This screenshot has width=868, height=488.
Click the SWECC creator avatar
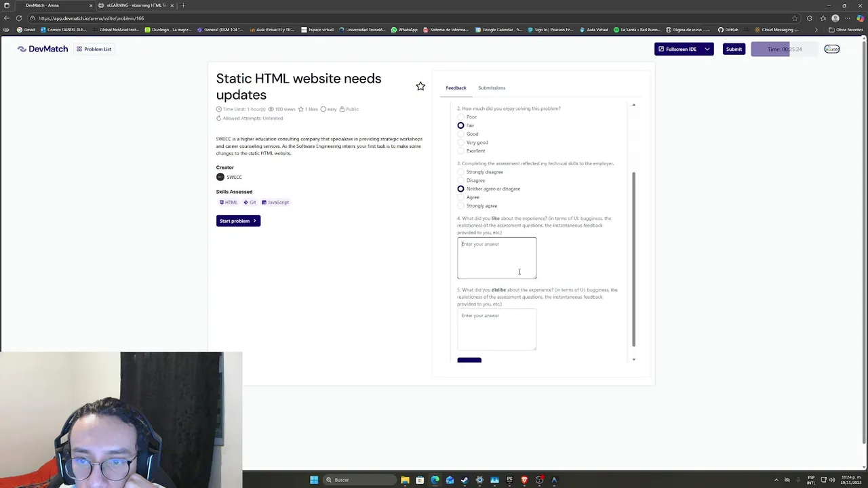coord(220,177)
